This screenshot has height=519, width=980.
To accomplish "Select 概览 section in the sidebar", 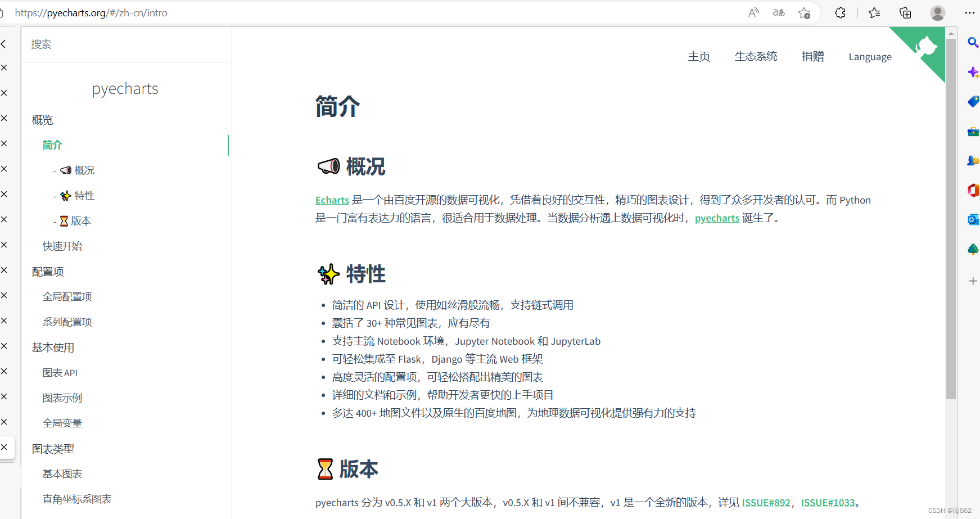I will click(43, 120).
